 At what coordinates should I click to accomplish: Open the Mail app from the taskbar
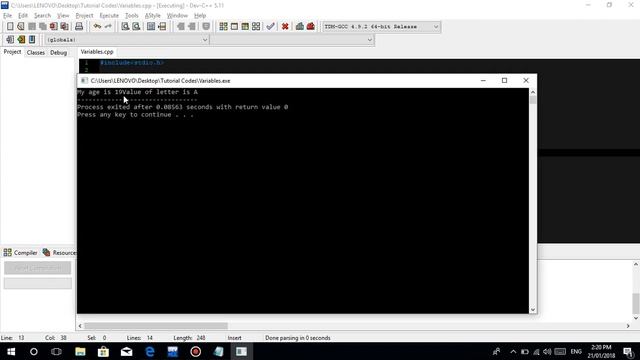point(127,351)
